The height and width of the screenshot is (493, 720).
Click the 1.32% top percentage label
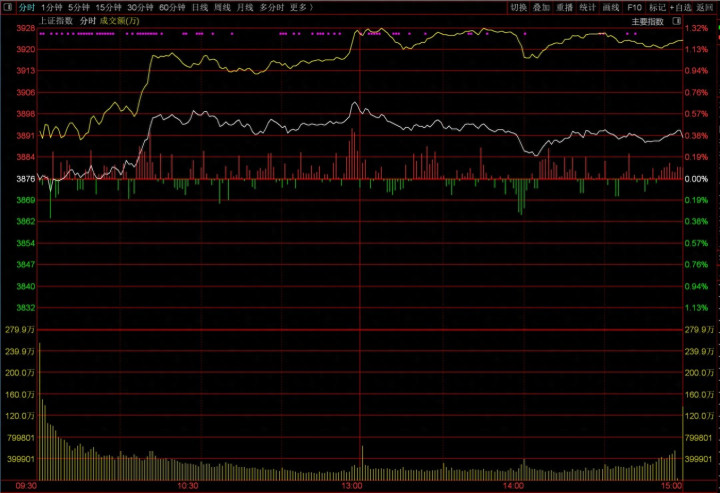tap(696, 28)
